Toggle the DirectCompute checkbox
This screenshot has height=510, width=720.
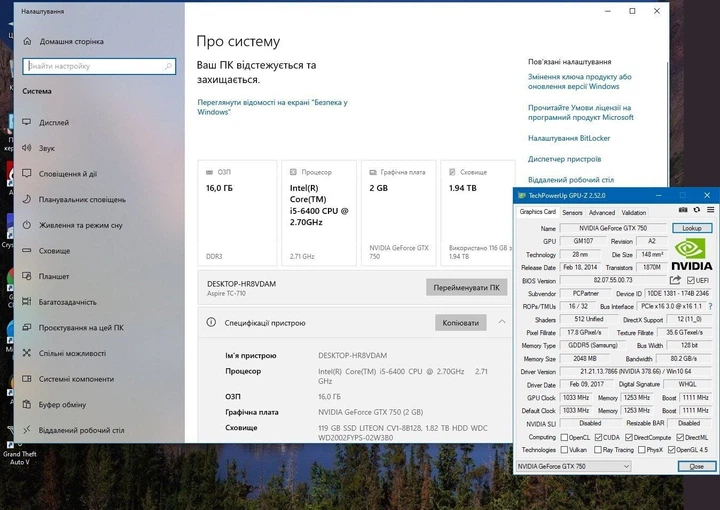click(x=629, y=437)
